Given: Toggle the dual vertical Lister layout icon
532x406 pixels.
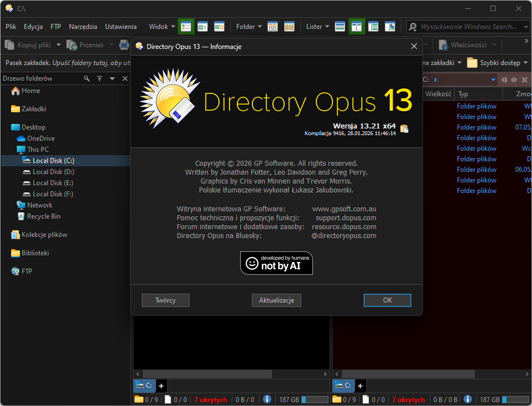Looking at the screenshot, I should 356,27.
